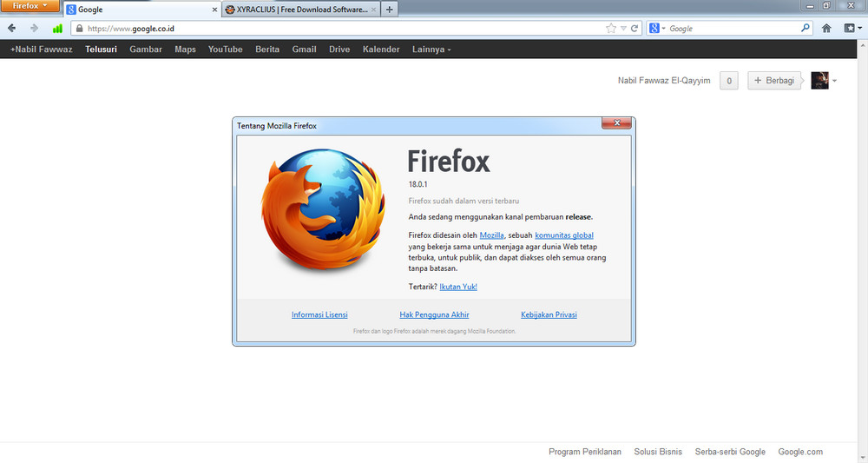The image size is (868, 463).
Task: Click the vertical scrollbar up arrow
Action: tap(863, 45)
